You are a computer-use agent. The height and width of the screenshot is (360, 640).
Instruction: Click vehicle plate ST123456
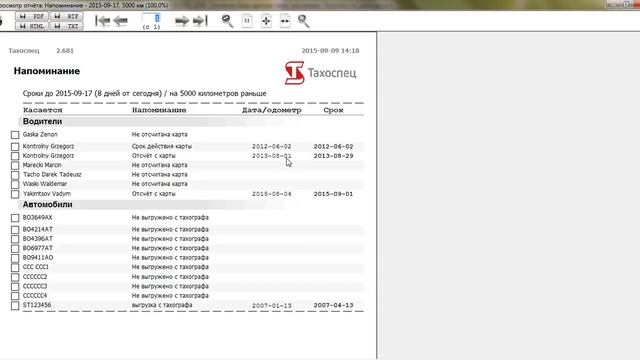pyautogui.click(x=37, y=305)
